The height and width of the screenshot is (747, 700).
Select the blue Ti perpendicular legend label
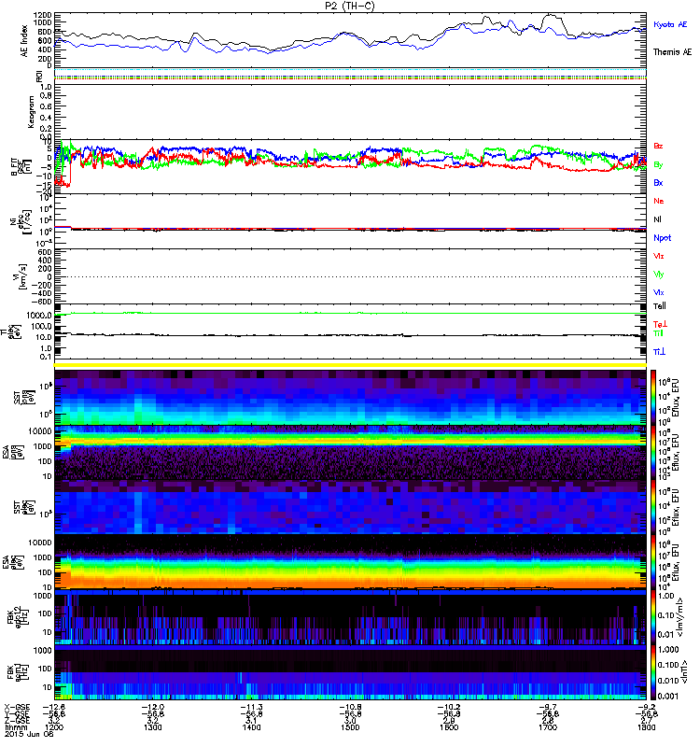[x=659, y=352]
